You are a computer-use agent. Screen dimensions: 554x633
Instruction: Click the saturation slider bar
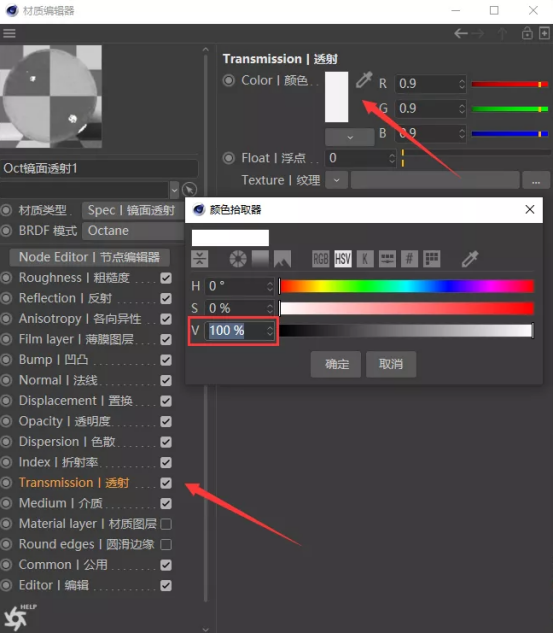click(407, 308)
